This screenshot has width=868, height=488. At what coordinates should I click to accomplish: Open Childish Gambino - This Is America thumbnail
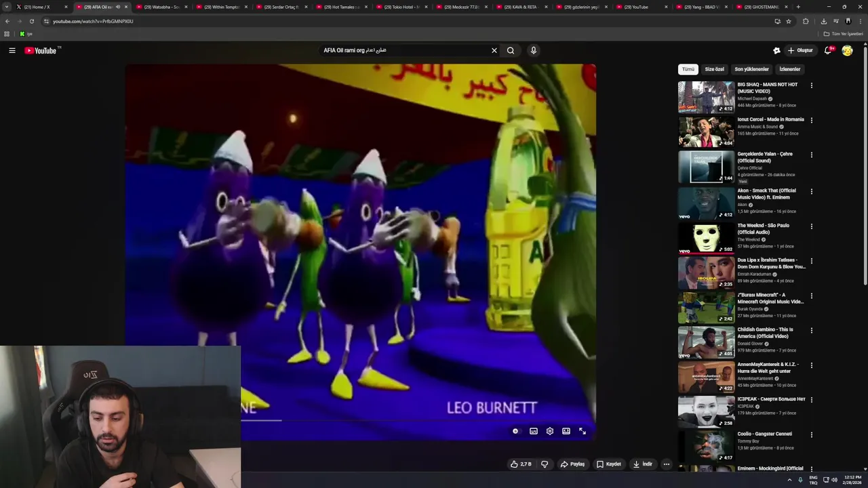(706, 342)
